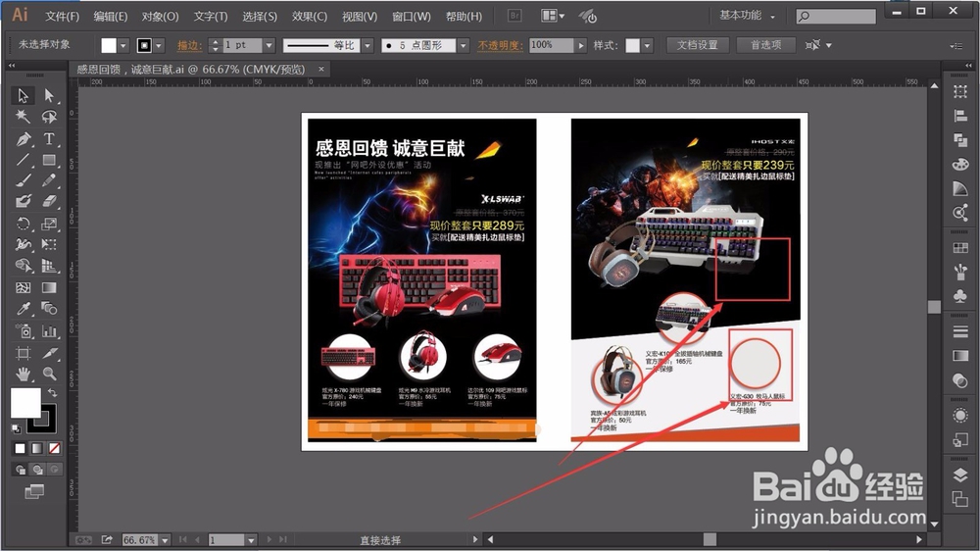Viewport: 980px width, 551px height.
Task: Select the Blend tool
Action: pyautogui.click(x=49, y=308)
